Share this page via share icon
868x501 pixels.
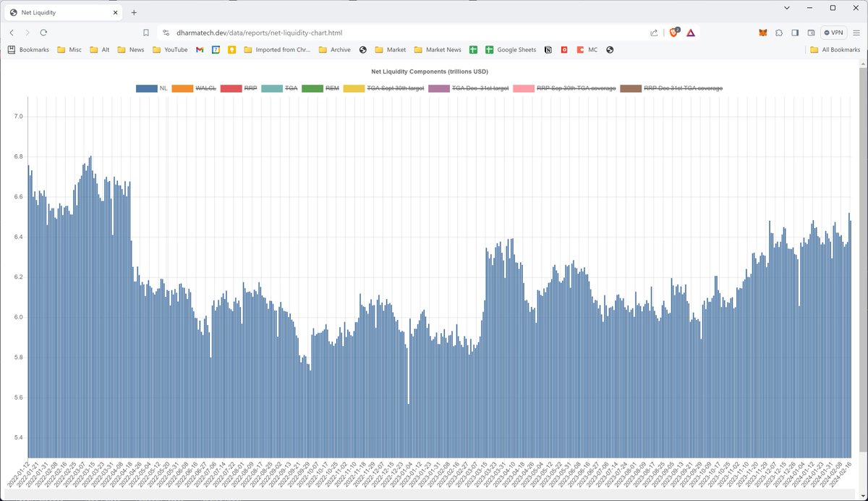(x=654, y=33)
